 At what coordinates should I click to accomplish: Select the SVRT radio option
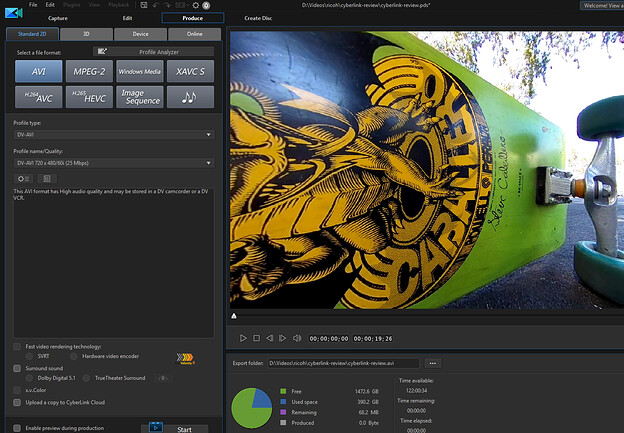pos(29,356)
